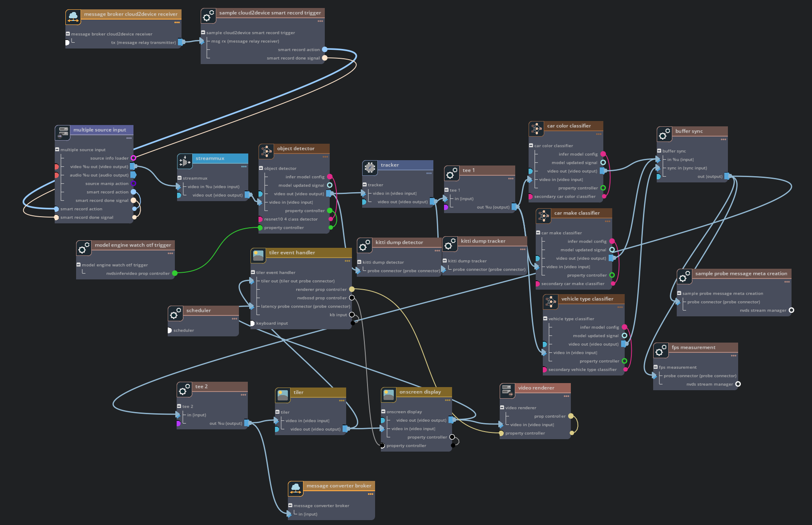Screen dimensions: 812x525
Task: Open the buffer sync node options dots
Action: (x=723, y=140)
